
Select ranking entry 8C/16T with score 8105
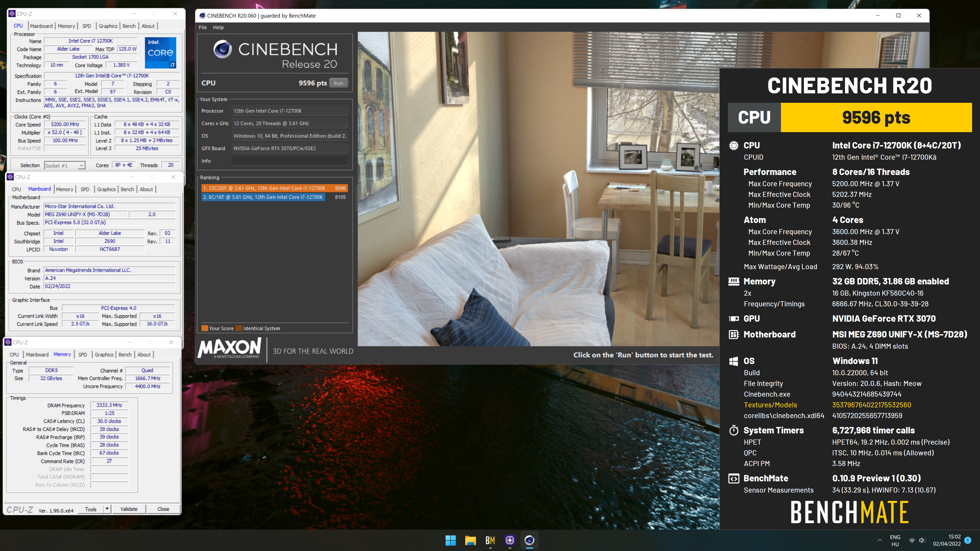coord(274,197)
